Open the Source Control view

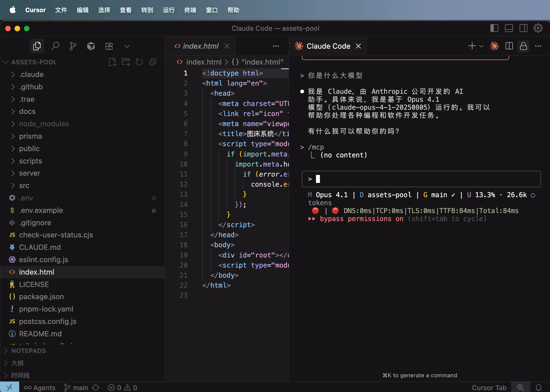(x=73, y=46)
